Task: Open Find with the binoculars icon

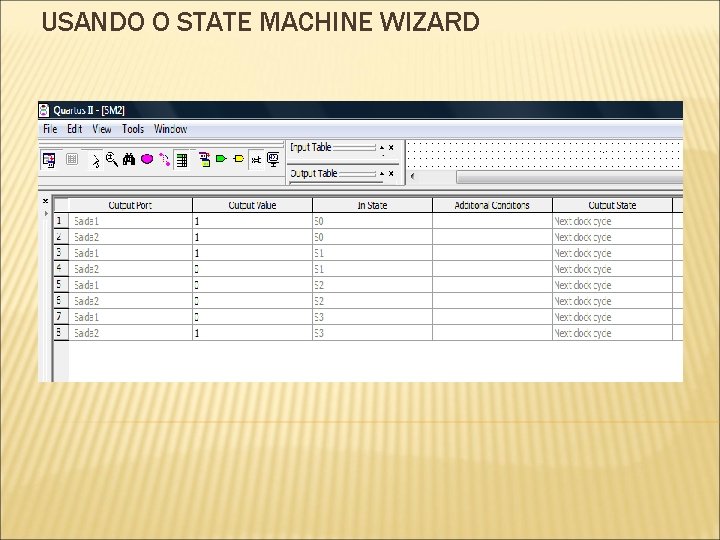Action: click(129, 159)
